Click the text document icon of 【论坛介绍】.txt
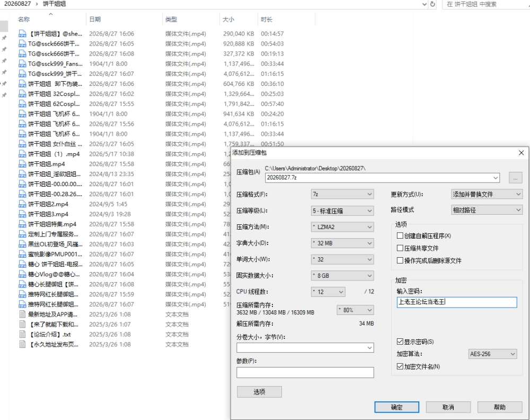530x420 pixels. click(22, 335)
